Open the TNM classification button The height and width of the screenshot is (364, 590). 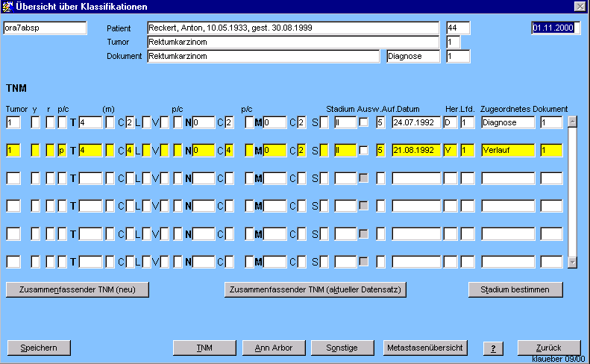[x=204, y=348]
